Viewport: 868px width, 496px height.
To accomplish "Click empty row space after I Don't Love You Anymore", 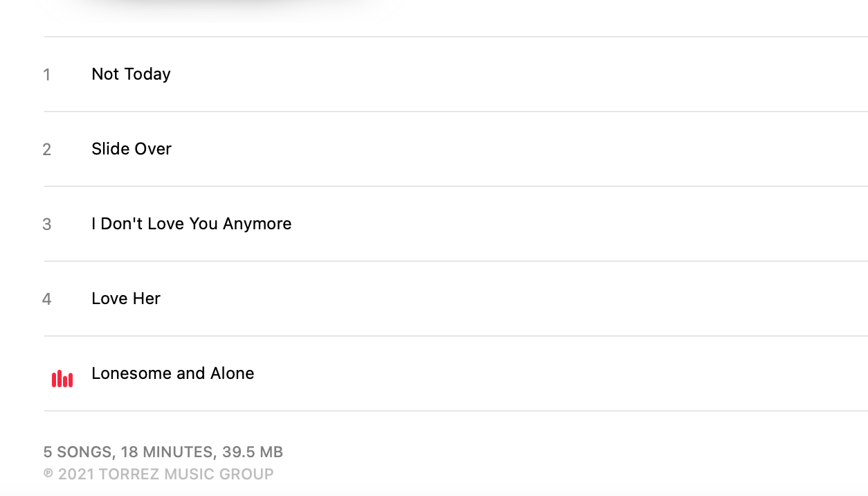I will click(554, 224).
